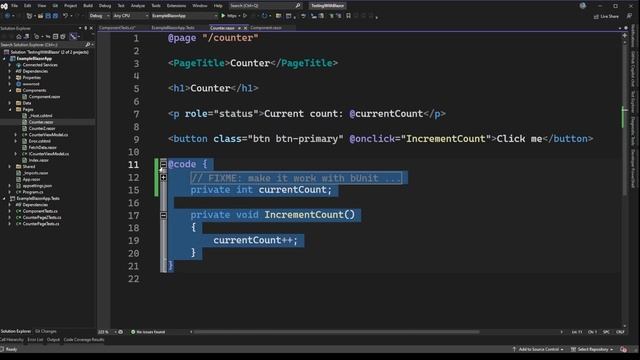Expand the Shared folder arrow

pyautogui.click(x=10, y=167)
